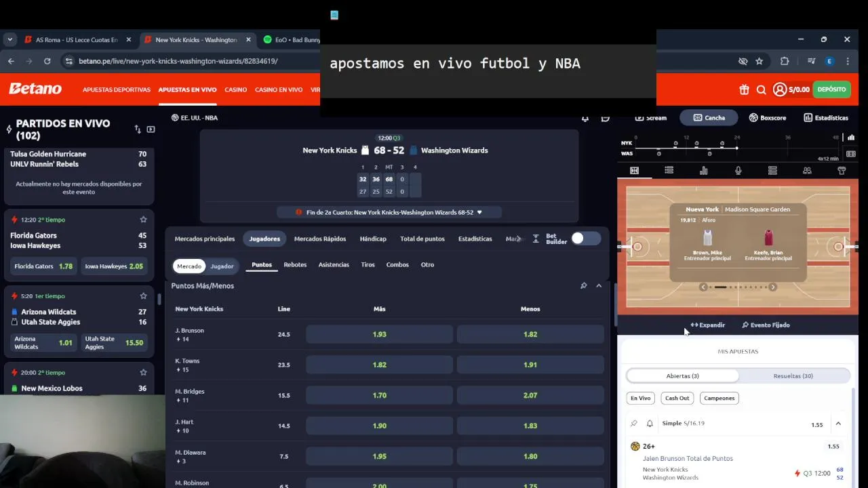The height and width of the screenshot is (488, 868).
Task: Star the New Mexico Lobos match
Action: coord(143,372)
